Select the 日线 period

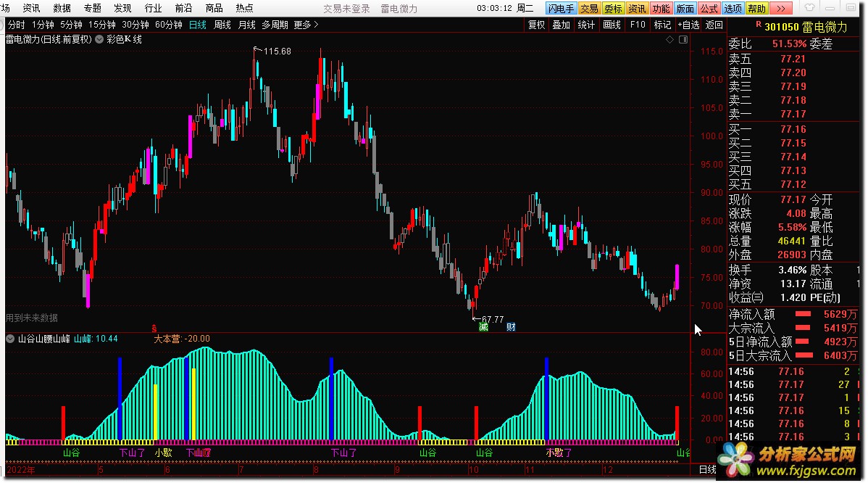198,25
